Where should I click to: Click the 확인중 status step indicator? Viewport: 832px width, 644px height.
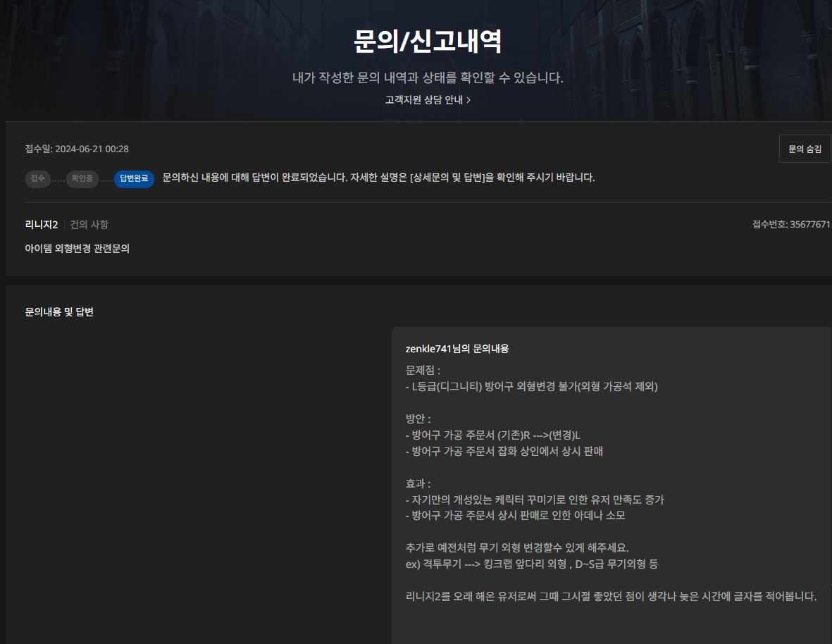click(x=82, y=179)
